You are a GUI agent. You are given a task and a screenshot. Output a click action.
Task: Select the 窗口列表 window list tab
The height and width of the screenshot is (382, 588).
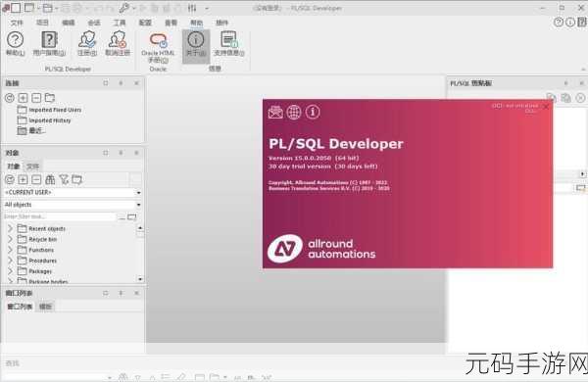[x=20, y=307]
